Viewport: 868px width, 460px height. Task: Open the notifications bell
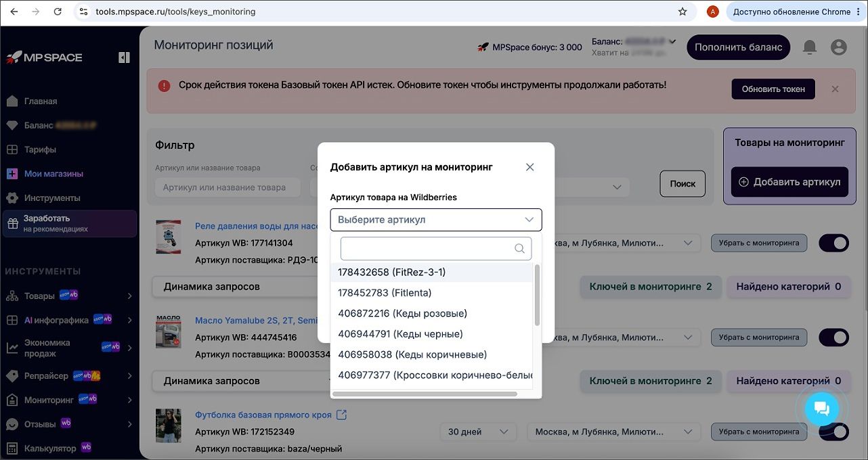[809, 47]
